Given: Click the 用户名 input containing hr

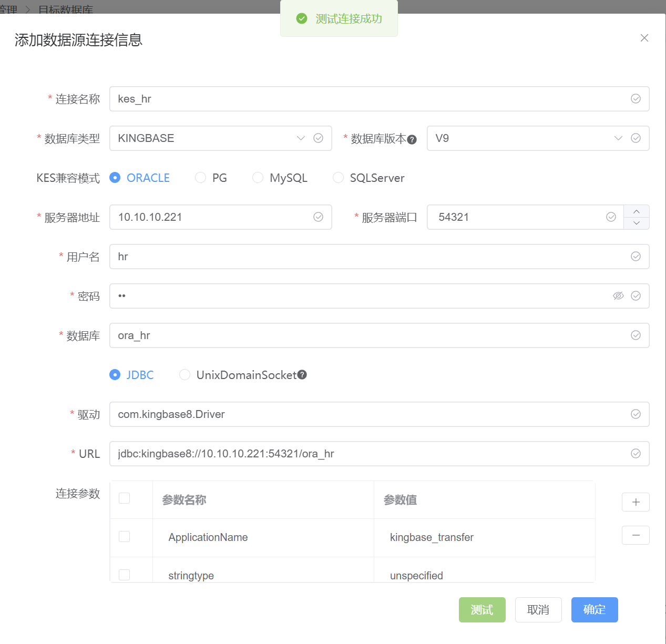Looking at the screenshot, I should click(379, 257).
